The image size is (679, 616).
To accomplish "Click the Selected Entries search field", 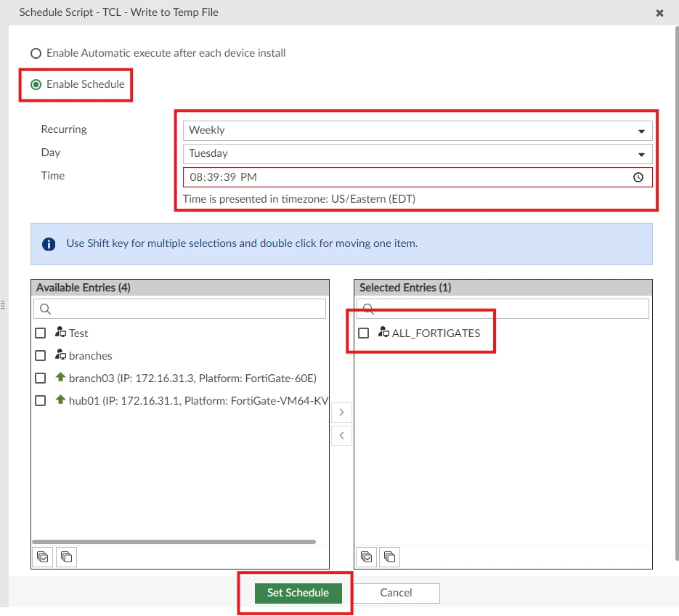I will [x=503, y=309].
